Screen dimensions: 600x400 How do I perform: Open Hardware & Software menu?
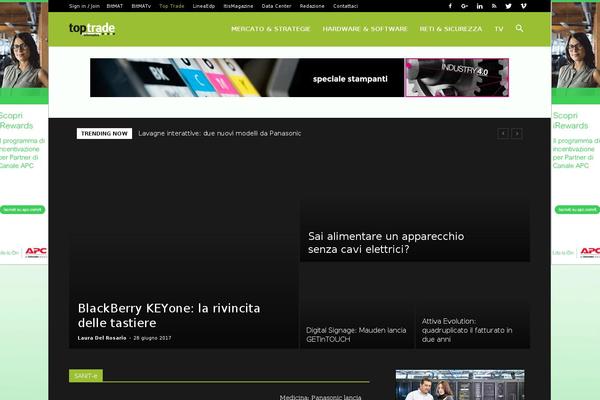point(365,29)
